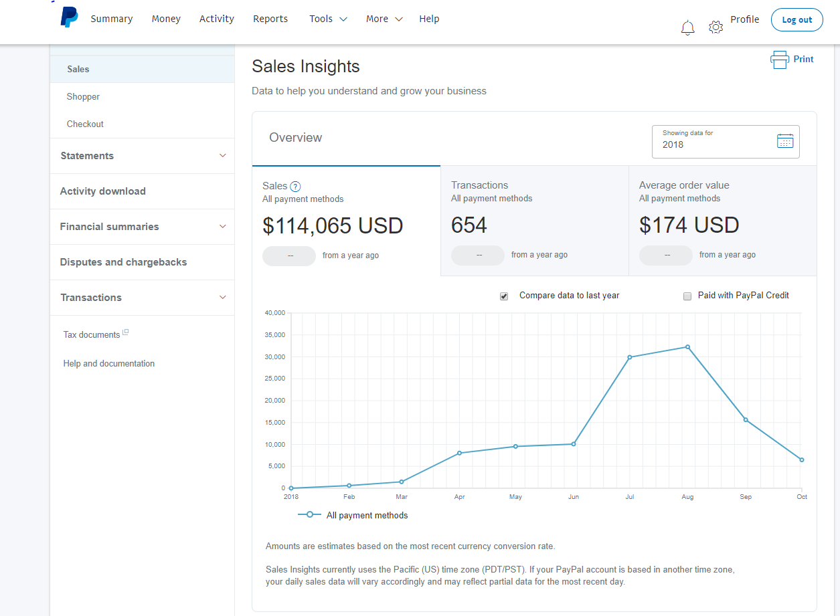The height and width of the screenshot is (616, 840).
Task: Open the Reports menu item
Action: pyautogui.click(x=270, y=19)
